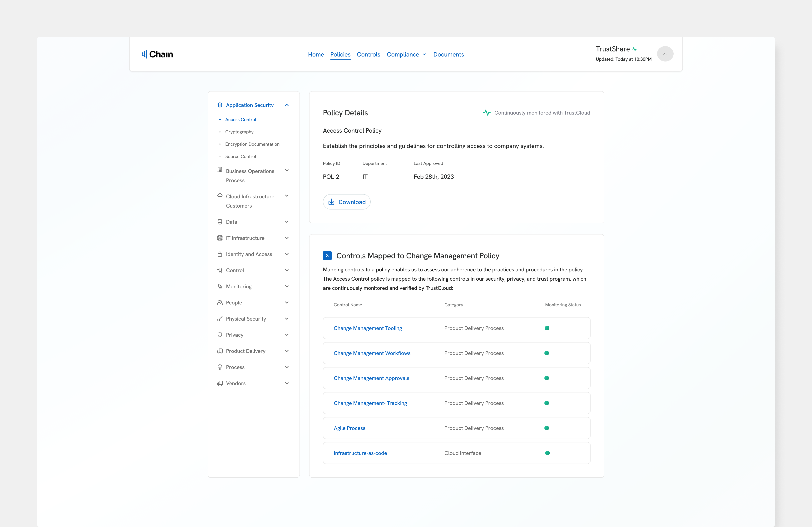812x527 pixels.
Task: Click the Product Delivery truck icon
Action: pyautogui.click(x=220, y=351)
